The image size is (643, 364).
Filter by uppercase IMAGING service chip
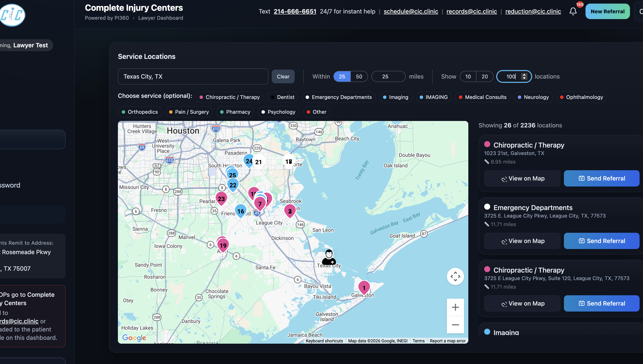pos(434,97)
